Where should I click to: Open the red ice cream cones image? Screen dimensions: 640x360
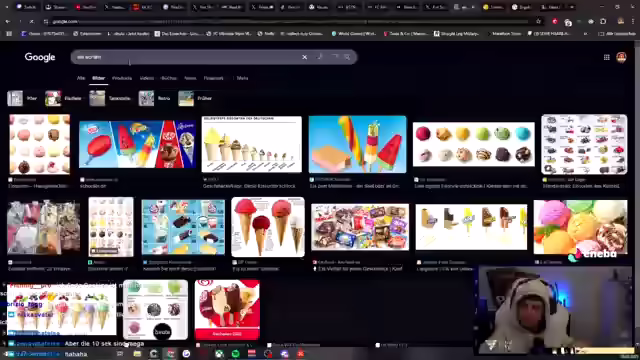tap(268, 227)
